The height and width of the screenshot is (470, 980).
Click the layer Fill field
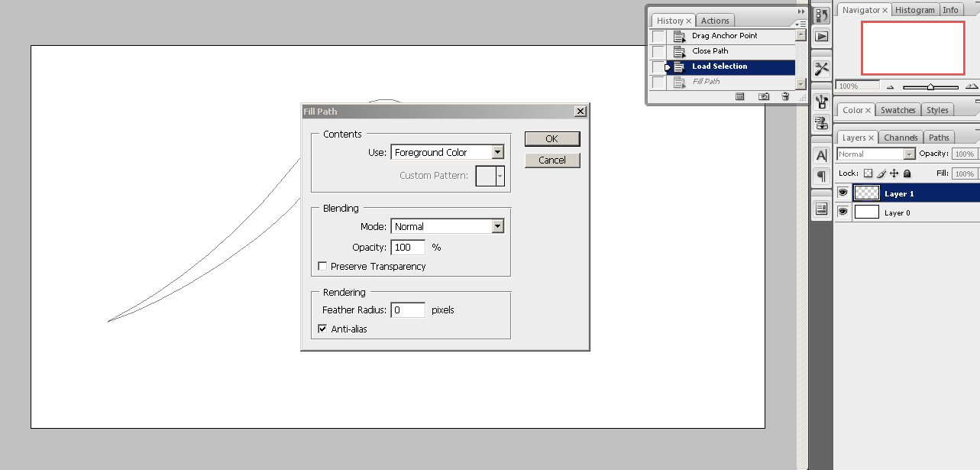point(964,173)
